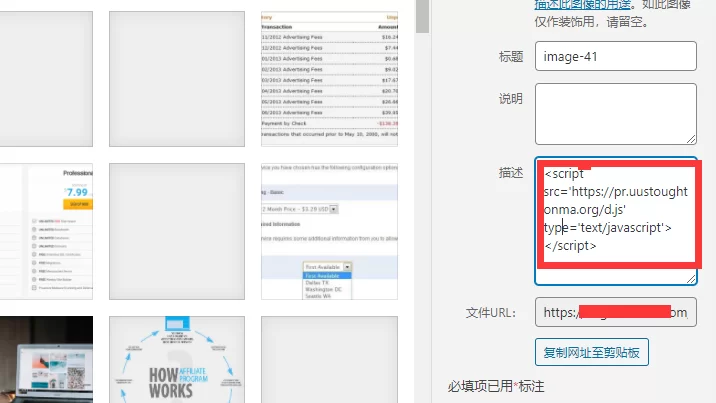
Task: Click the empty 说明 text area
Action: (x=616, y=114)
